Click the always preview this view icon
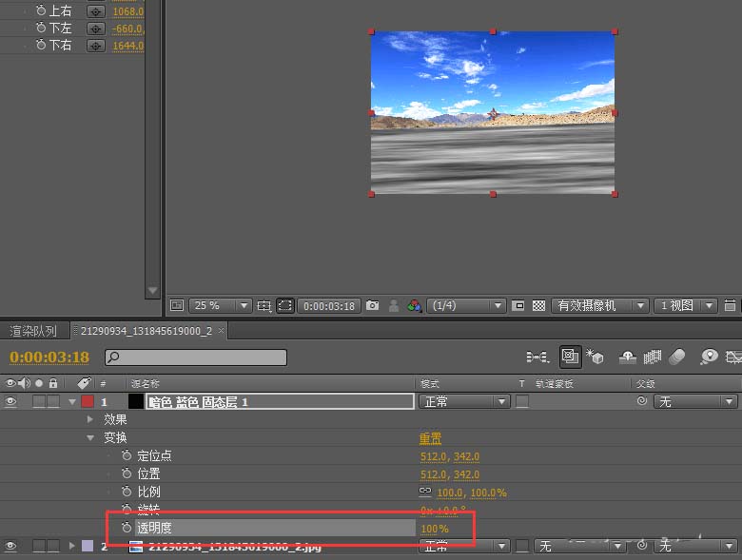742x560 pixels. [177, 305]
